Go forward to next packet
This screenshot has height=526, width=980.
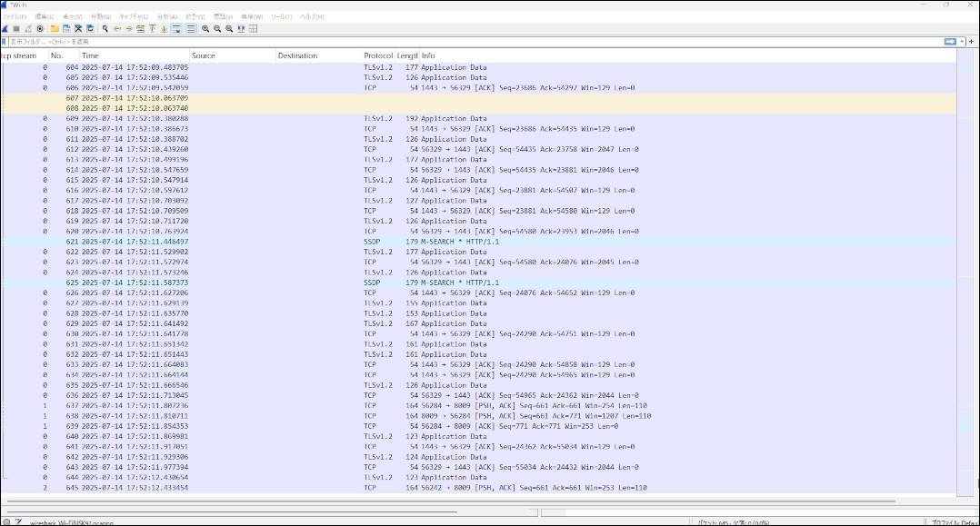click(x=129, y=29)
